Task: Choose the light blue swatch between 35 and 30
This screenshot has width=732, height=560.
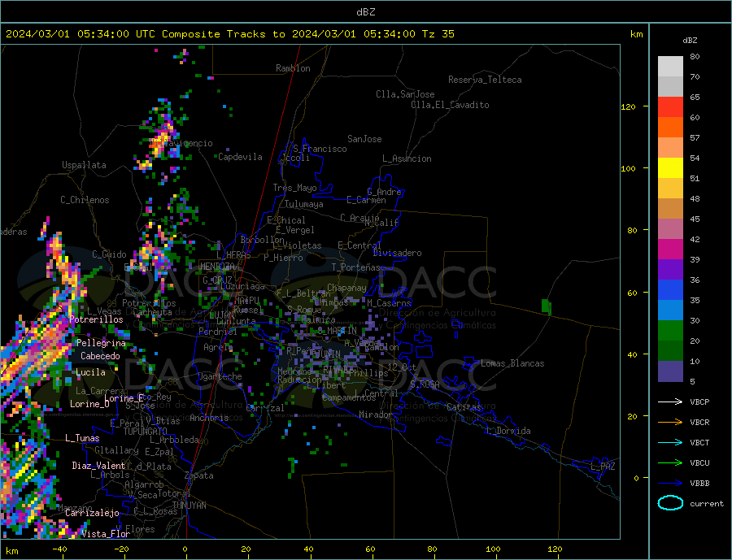Action: point(670,310)
